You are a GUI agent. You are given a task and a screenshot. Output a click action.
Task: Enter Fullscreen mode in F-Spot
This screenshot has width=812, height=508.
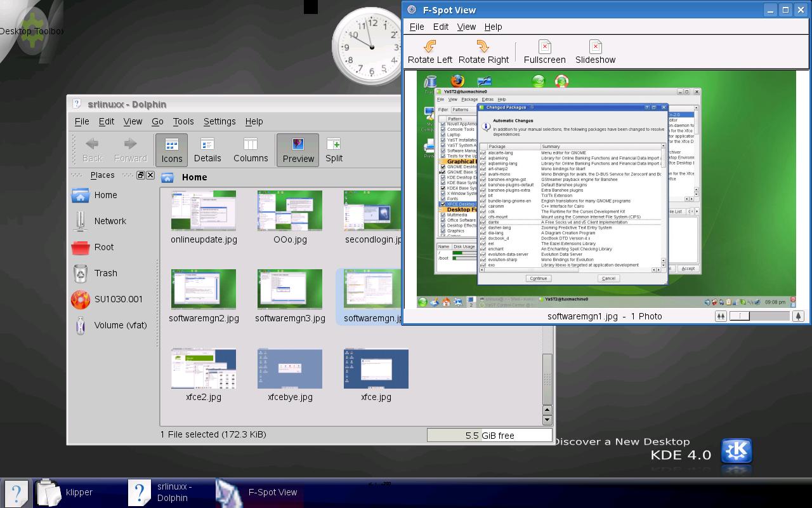[x=544, y=52]
